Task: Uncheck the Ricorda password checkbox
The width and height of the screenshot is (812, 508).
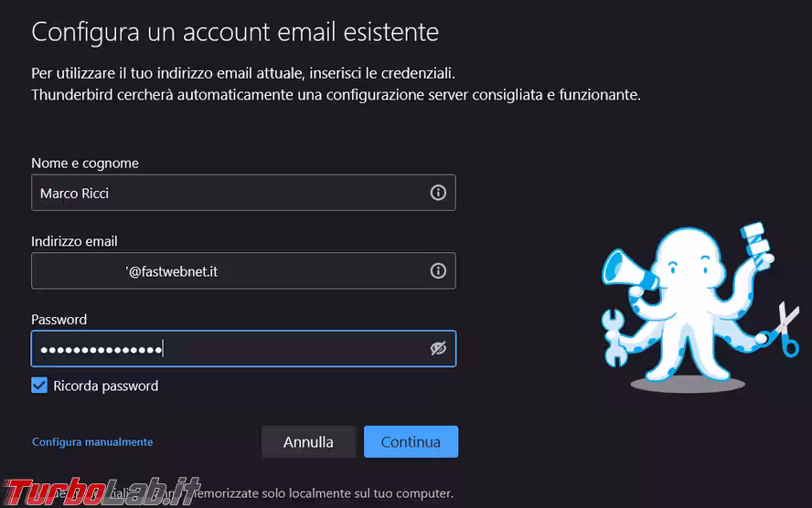Action: pos(39,386)
